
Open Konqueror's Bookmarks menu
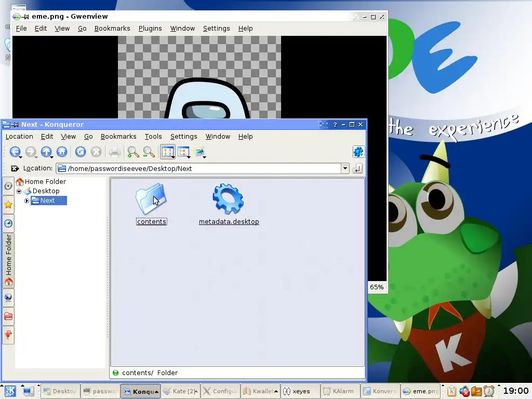(118, 137)
